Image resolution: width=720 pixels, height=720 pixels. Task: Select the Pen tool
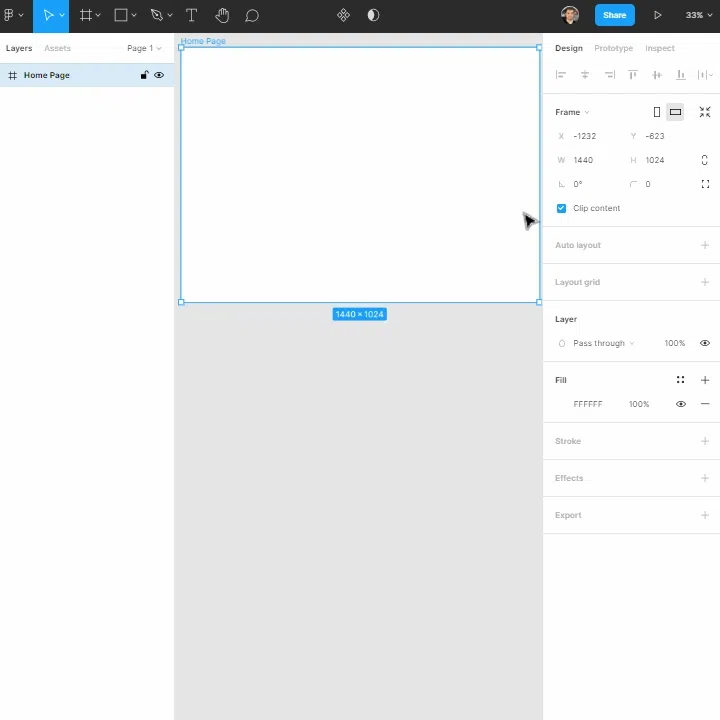click(x=157, y=15)
